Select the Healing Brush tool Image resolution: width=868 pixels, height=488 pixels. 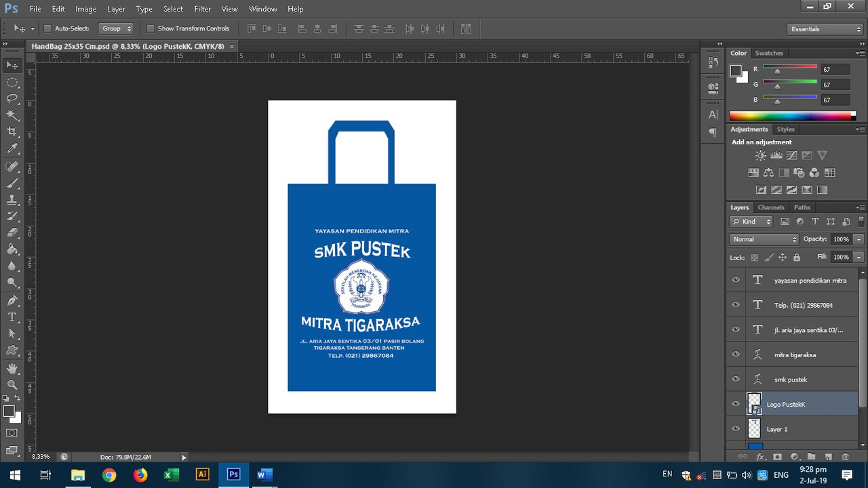coord(12,167)
